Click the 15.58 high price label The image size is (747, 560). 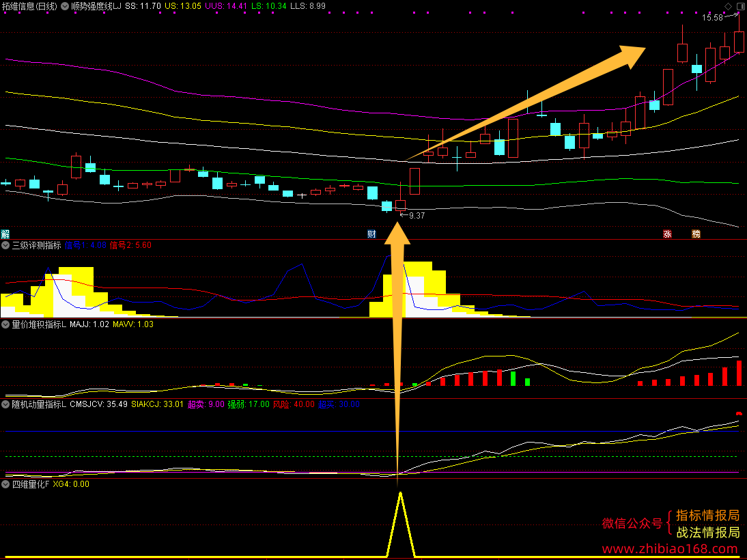pyautogui.click(x=712, y=18)
